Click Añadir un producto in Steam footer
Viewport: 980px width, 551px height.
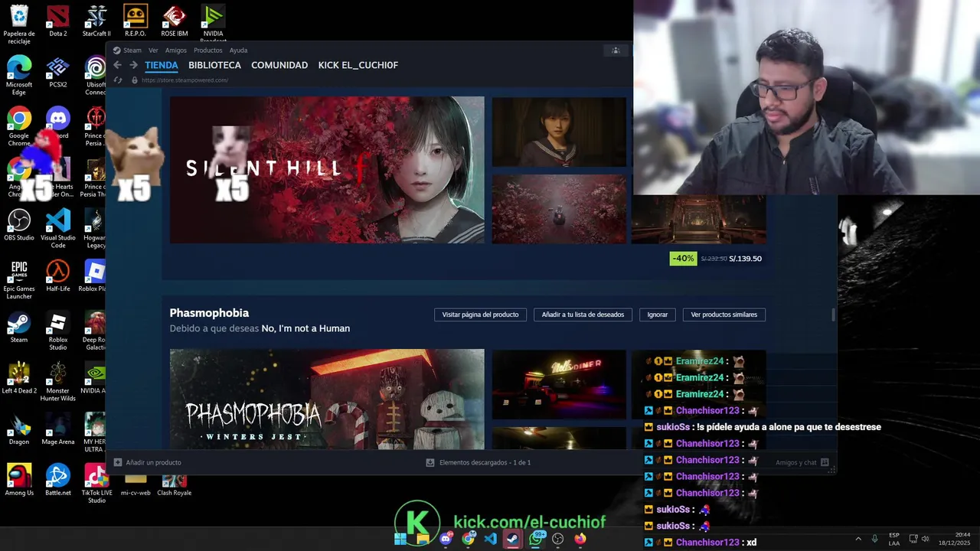[148, 462]
